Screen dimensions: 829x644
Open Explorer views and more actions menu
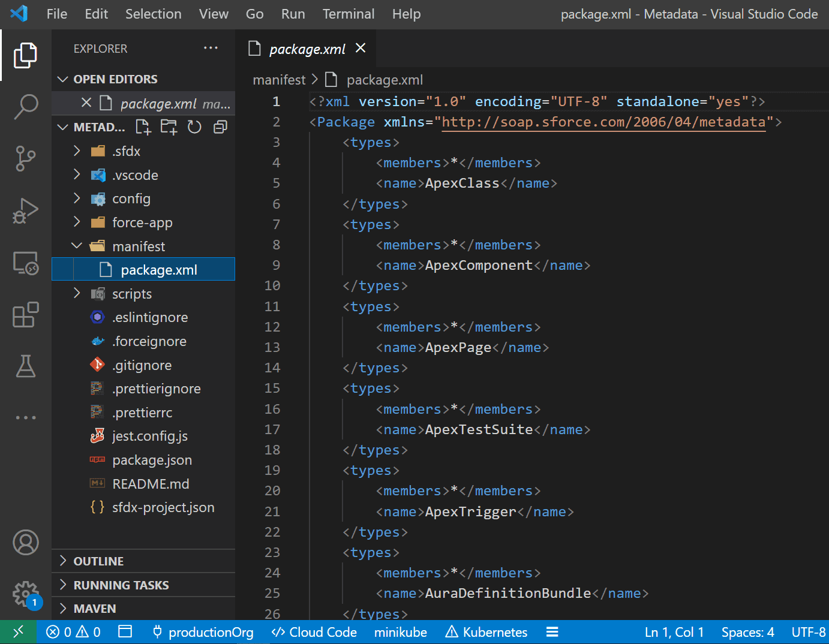click(211, 48)
